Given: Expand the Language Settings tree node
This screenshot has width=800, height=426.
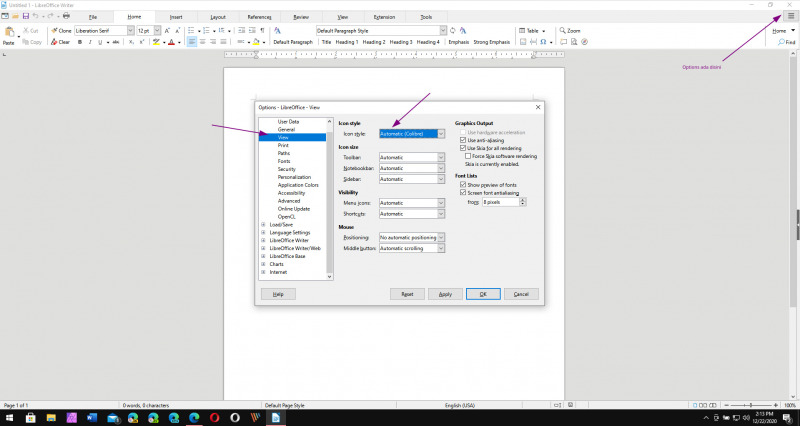Looking at the screenshot, I should click(x=263, y=233).
